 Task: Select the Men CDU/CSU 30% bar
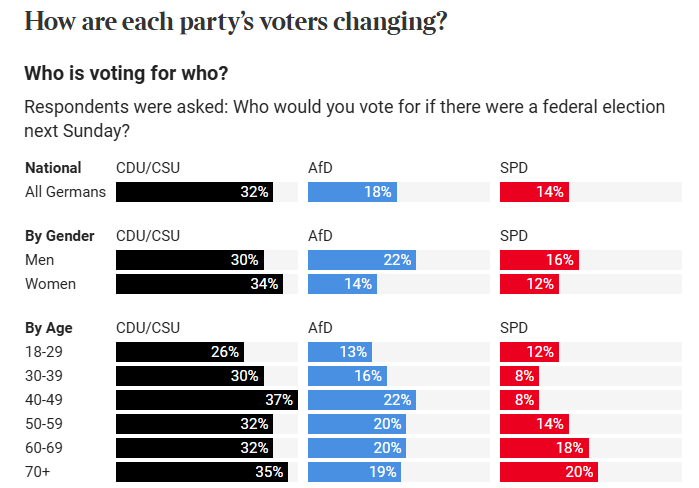pos(190,260)
